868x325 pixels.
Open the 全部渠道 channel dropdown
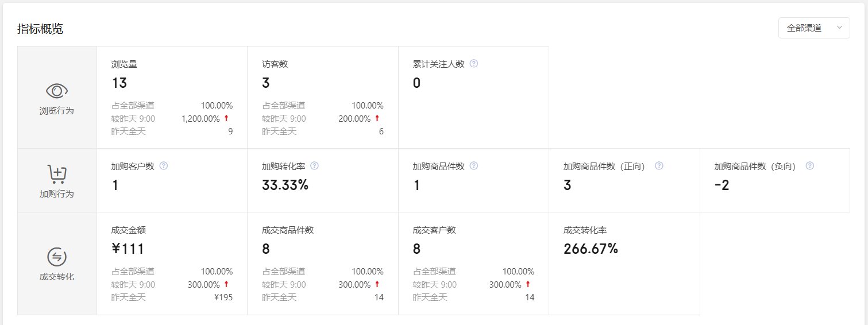click(x=813, y=28)
